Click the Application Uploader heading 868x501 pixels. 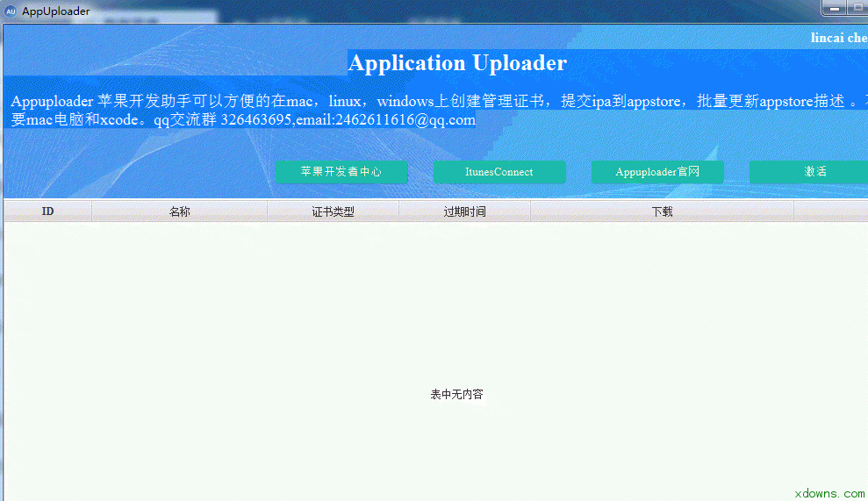(457, 62)
